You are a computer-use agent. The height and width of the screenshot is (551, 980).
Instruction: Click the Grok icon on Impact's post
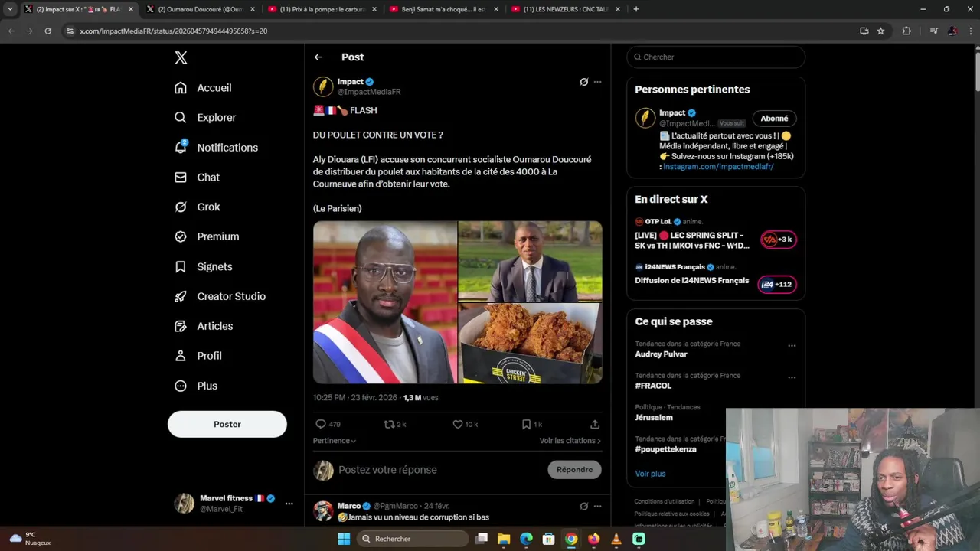coord(583,82)
